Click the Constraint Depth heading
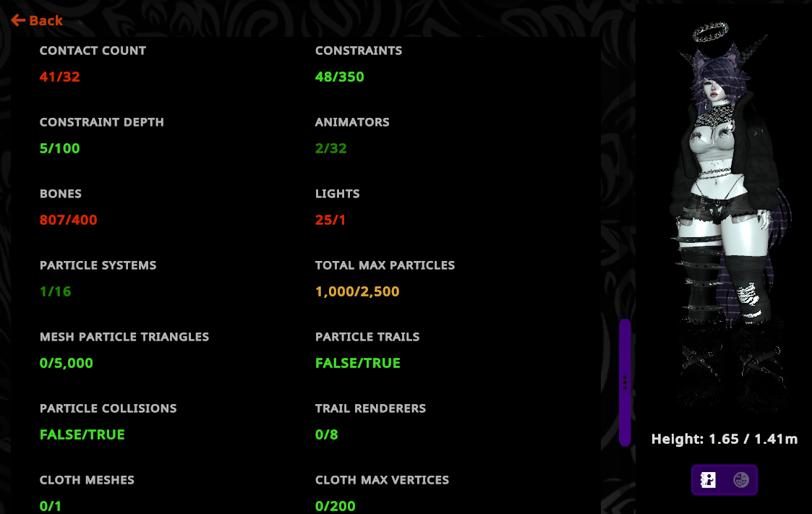 pos(101,122)
